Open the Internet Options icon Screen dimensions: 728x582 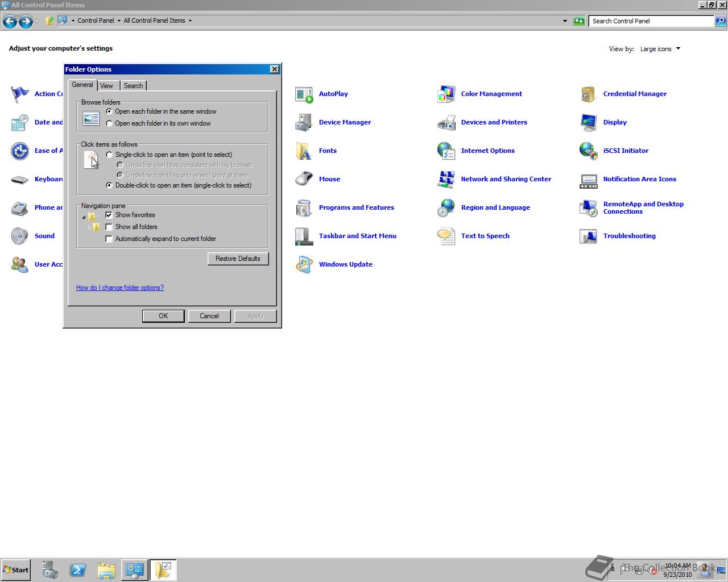point(446,151)
